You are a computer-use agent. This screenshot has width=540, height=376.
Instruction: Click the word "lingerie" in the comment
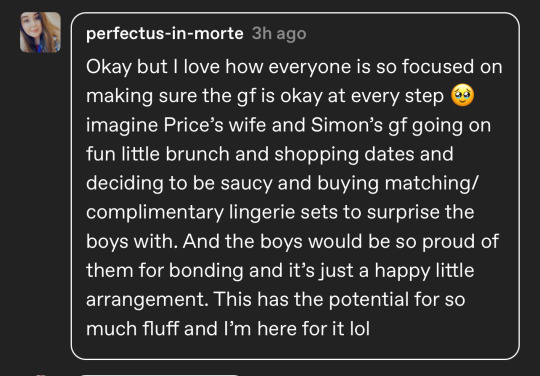tap(262, 213)
